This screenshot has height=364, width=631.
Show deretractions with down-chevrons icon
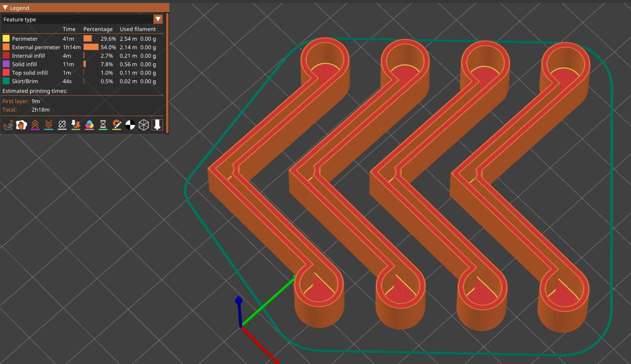coord(48,125)
